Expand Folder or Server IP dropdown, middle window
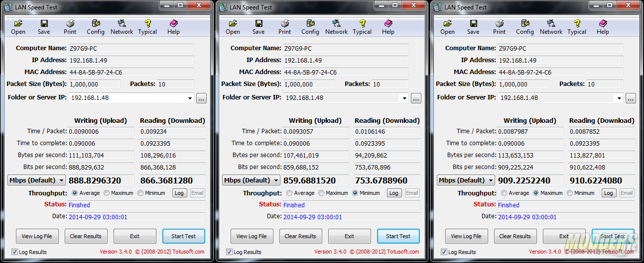 click(x=404, y=98)
